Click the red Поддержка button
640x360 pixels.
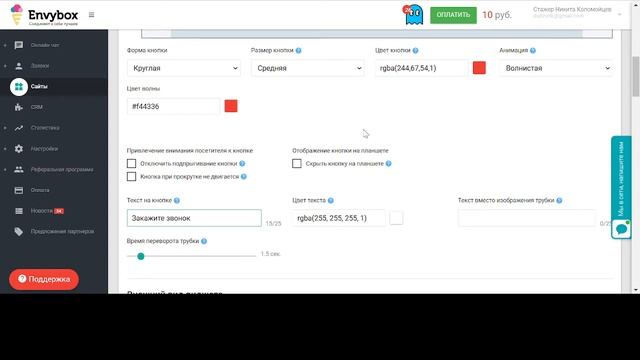[44, 279]
